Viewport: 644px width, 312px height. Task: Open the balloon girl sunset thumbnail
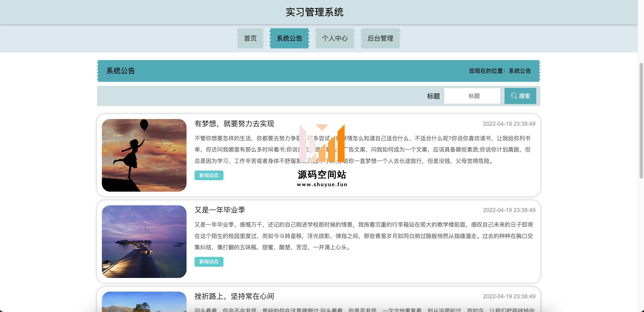coord(144,155)
